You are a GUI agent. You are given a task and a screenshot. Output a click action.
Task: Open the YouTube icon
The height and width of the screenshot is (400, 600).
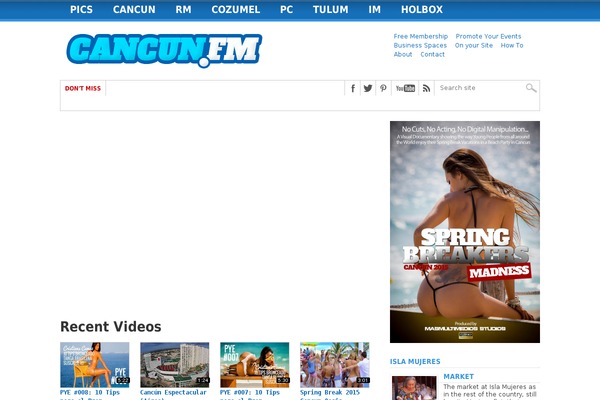[405, 88]
